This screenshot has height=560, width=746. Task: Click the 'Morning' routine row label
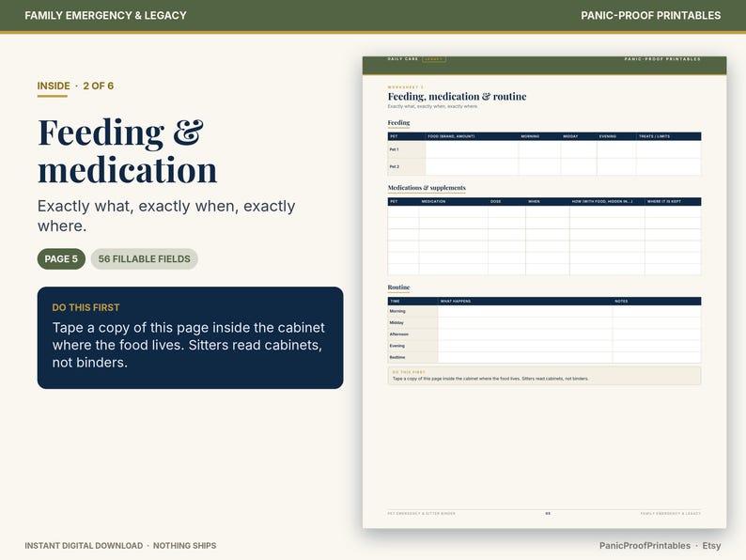coord(397,311)
